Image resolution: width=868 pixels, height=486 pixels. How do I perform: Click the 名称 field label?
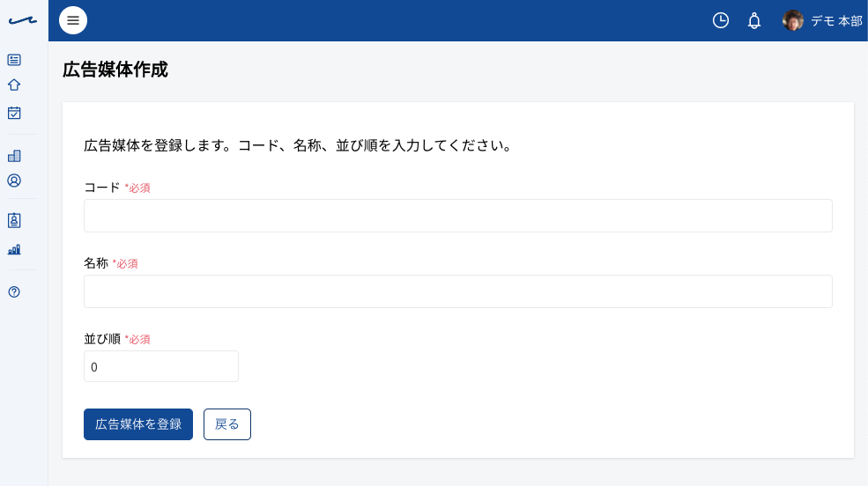(96, 263)
